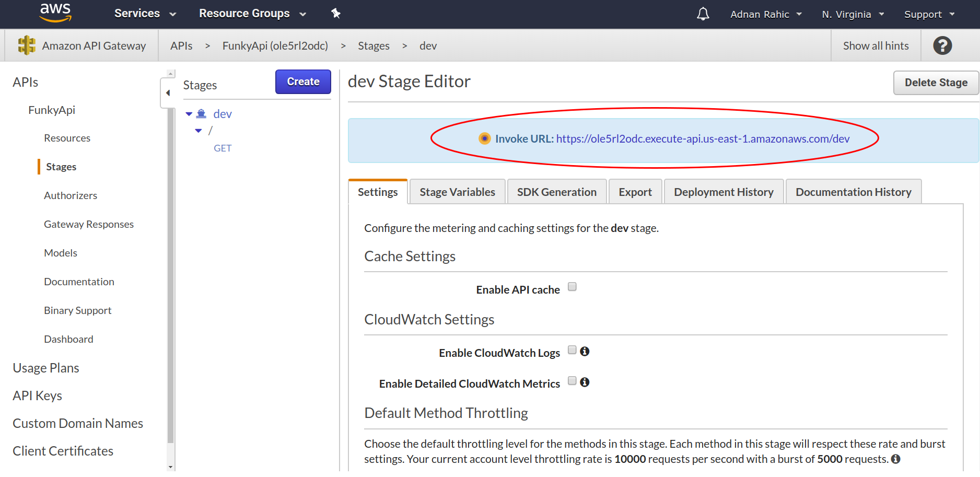Open the Services dropdown menu
This screenshot has height=477, width=980.
pos(145,14)
